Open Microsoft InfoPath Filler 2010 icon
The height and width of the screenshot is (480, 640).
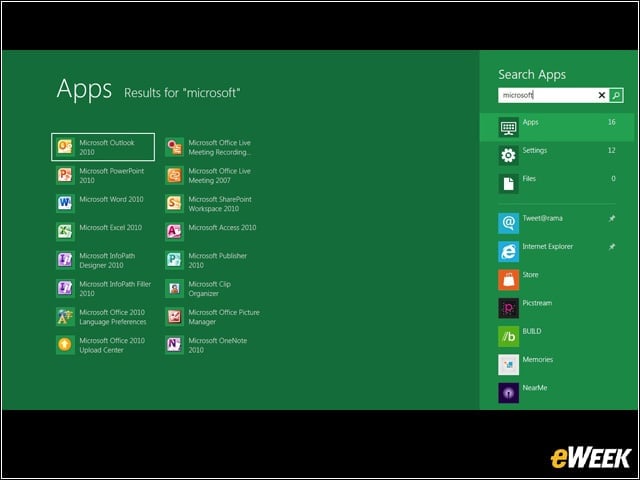(65, 288)
